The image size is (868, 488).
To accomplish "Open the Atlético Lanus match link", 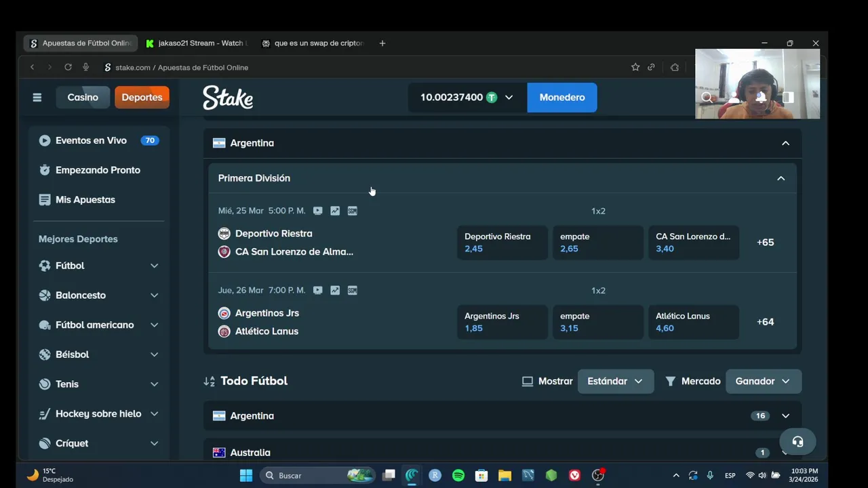I will [267, 331].
